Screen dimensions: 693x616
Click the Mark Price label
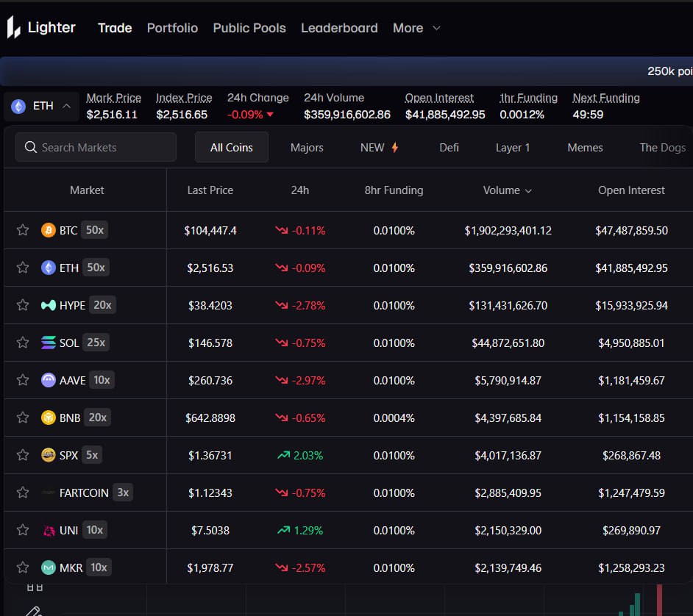click(113, 98)
